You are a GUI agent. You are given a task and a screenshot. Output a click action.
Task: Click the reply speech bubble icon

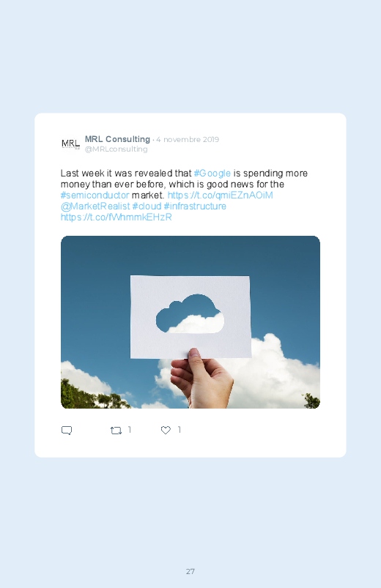67,430
